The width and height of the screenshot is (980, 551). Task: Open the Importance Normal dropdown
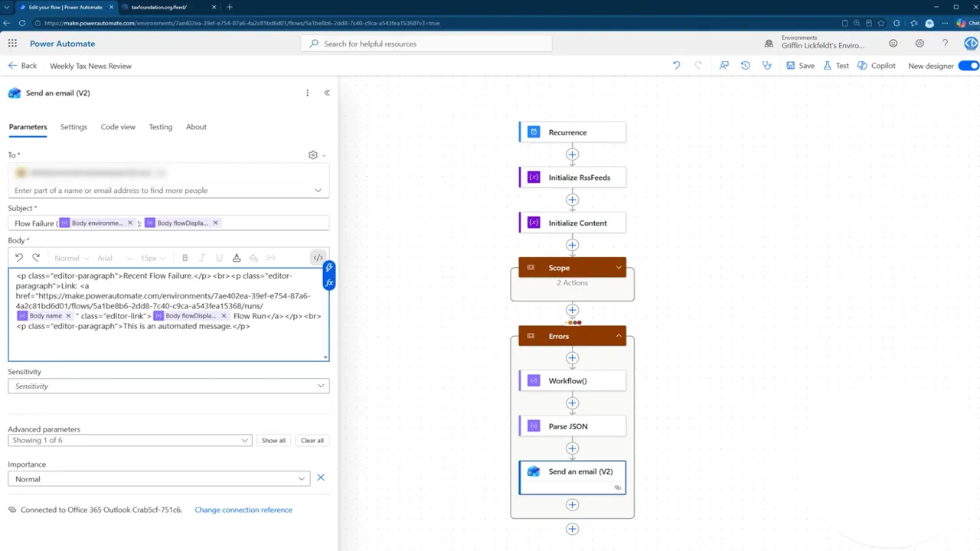[158, 479]
